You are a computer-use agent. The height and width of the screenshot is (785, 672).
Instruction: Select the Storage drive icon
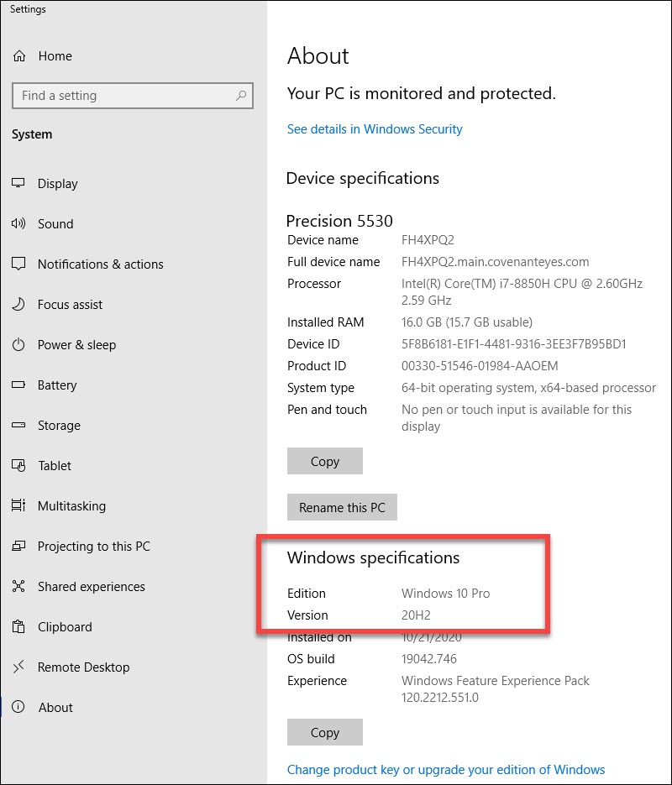[18, 426]
